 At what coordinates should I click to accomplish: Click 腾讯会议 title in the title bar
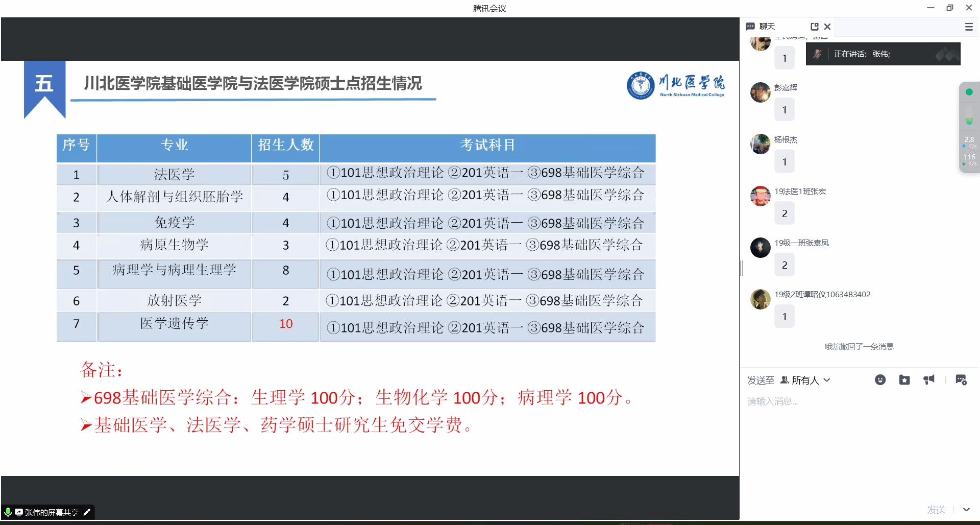point(488,8)
